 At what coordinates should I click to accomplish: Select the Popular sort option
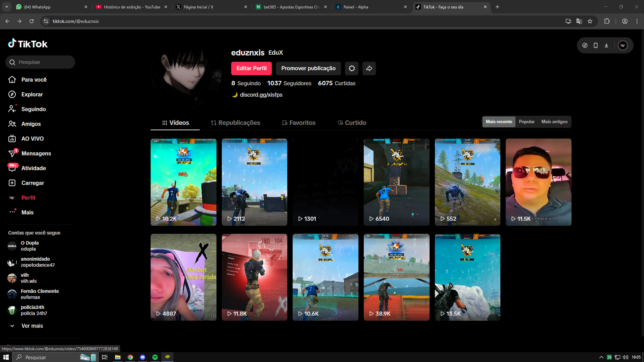click(526, 122)
